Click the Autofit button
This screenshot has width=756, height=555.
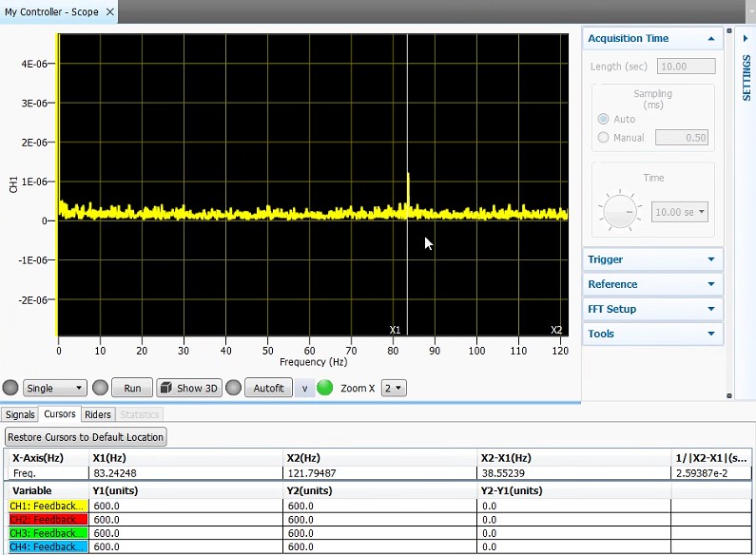coord(268,388)
